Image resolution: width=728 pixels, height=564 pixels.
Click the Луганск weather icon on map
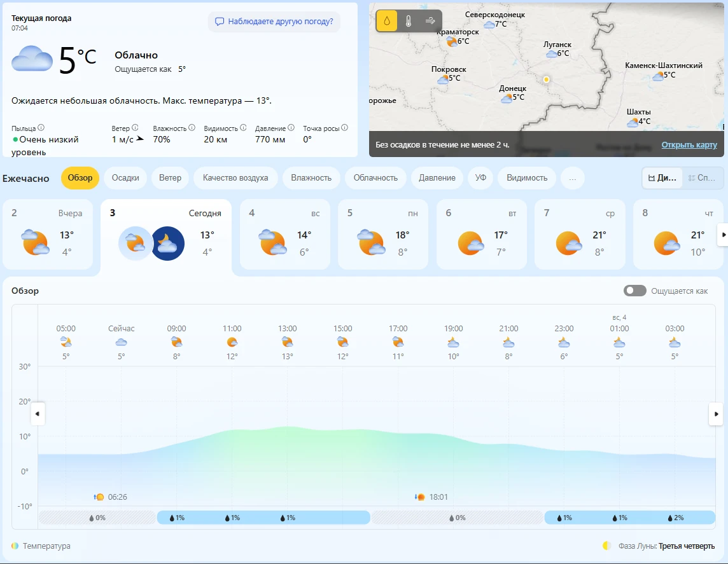552,54
